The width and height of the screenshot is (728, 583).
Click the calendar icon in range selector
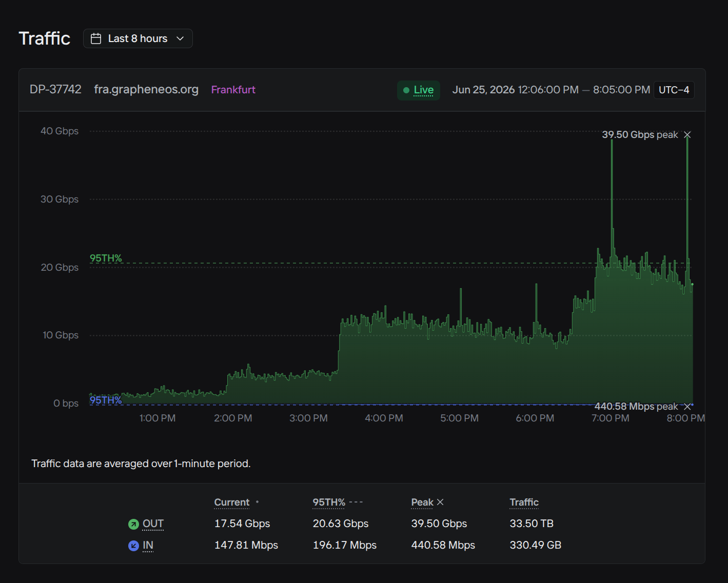(x=96, y=38)
